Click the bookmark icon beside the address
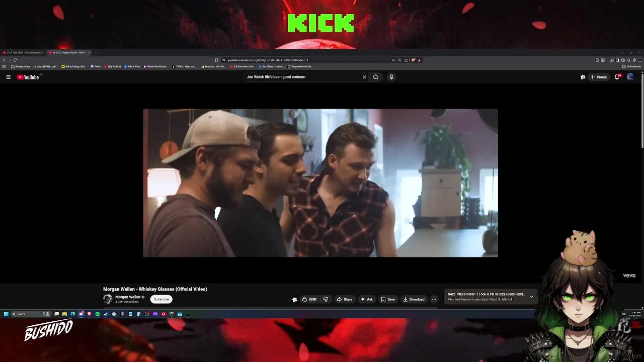This screenshot has width=644, height=362. pyautogui.click(x=216, y=60)
